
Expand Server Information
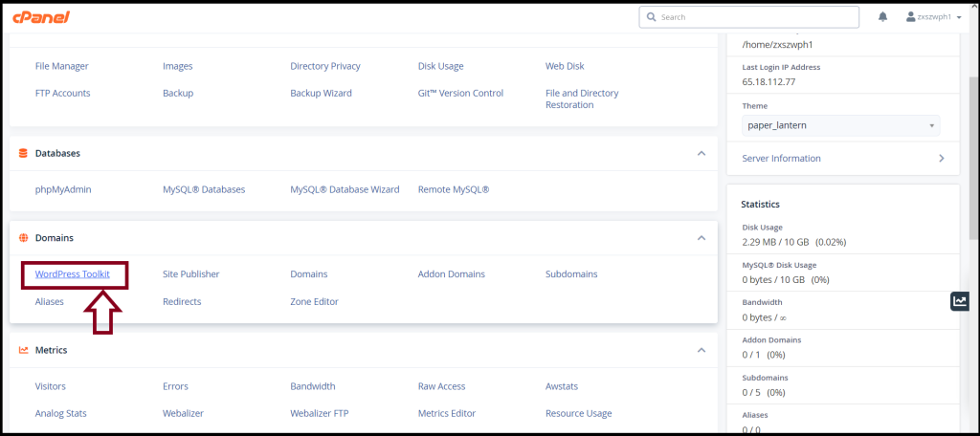[x=842, y=159]
